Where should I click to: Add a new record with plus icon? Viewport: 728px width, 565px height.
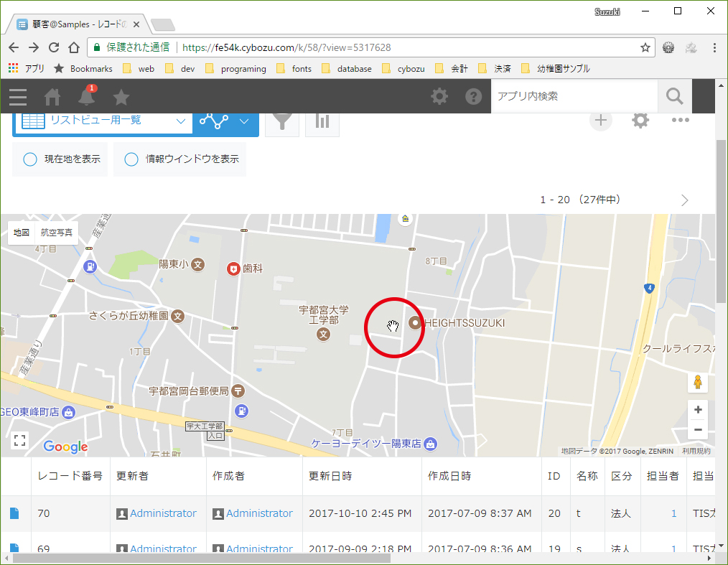pos(601,120)
